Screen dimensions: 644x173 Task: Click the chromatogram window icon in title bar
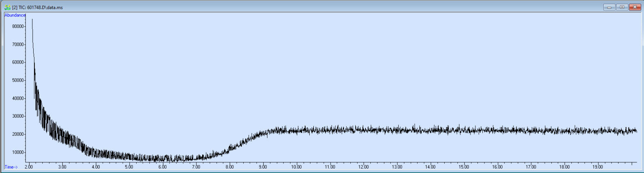[x=7, y=7]
